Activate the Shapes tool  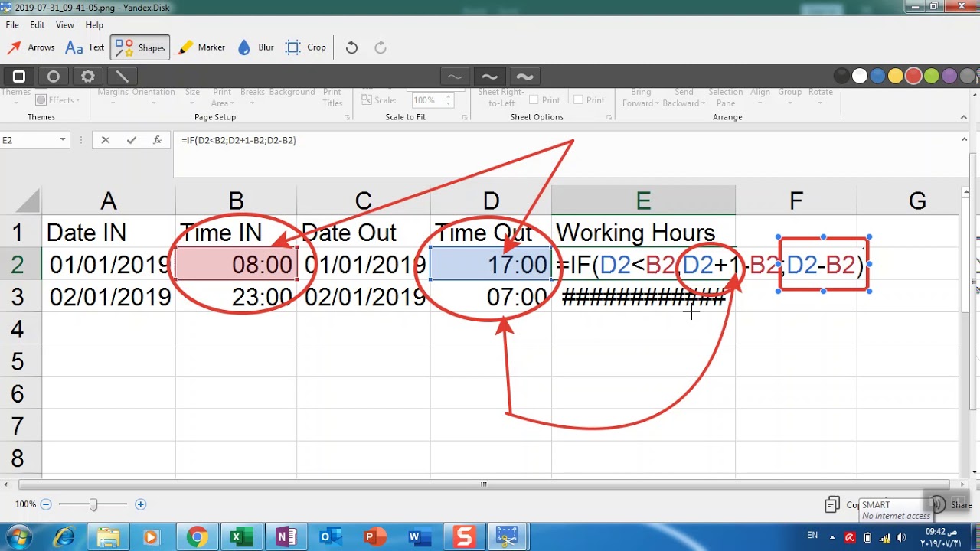pyautogui.click(x=139, y=47)
